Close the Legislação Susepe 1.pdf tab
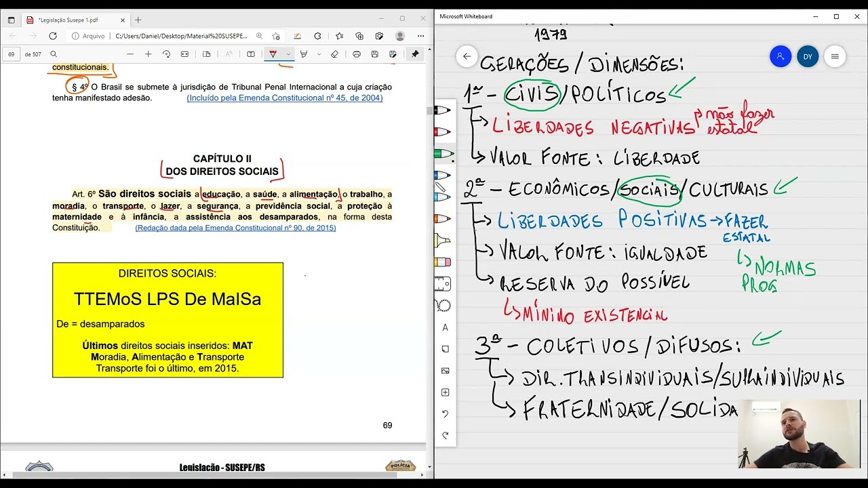868x488 pixels. tap(122, 20)
